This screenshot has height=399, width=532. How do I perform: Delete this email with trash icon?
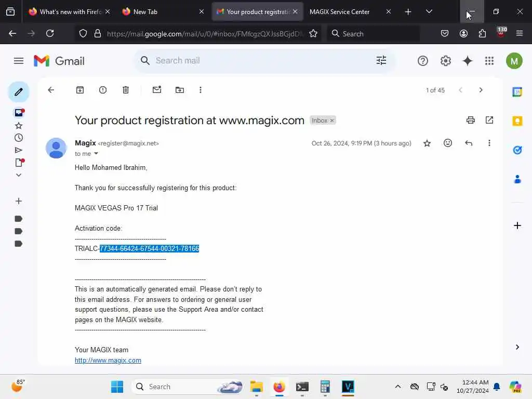(x=126, y=90)
